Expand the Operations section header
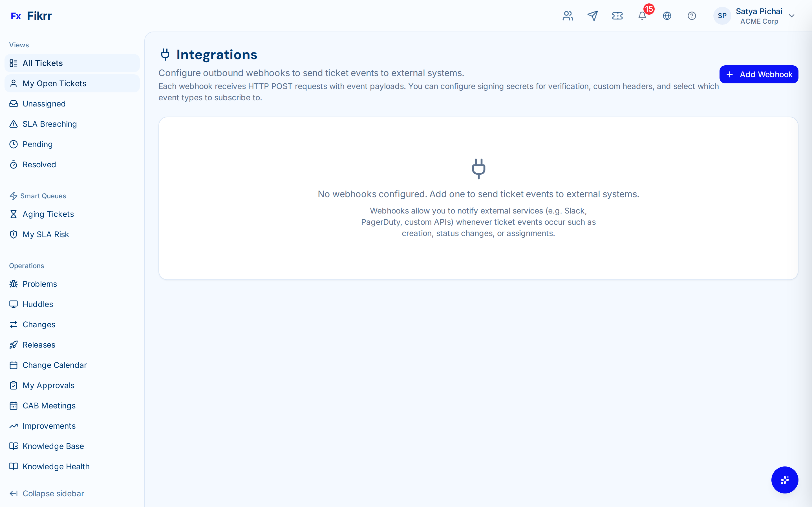 (27, 266)
